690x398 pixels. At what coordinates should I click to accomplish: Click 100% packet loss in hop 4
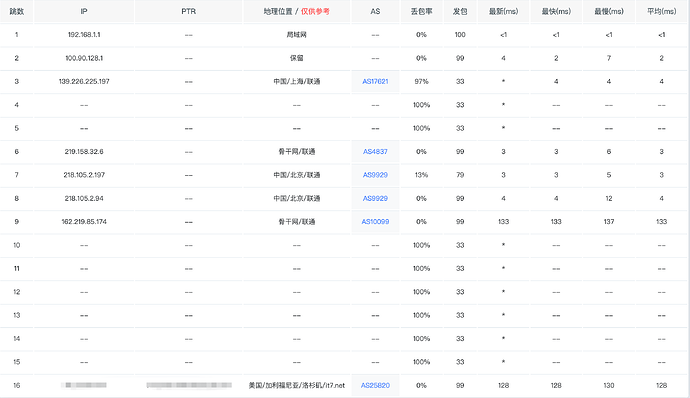(x=421, y=105)
